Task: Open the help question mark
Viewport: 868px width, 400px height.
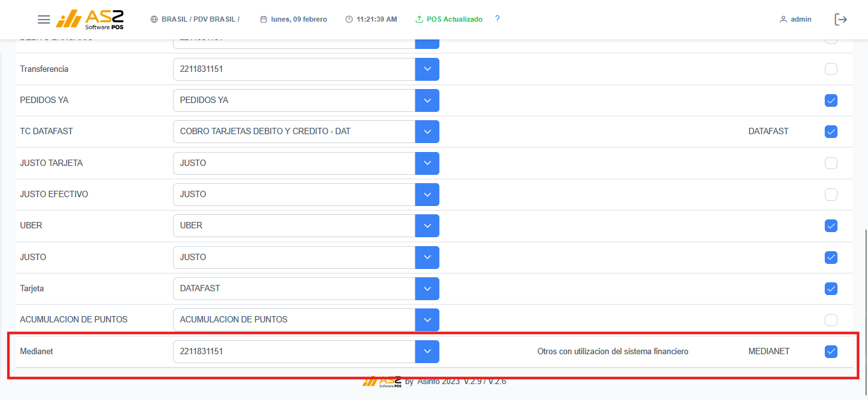Action: (497, 19)
